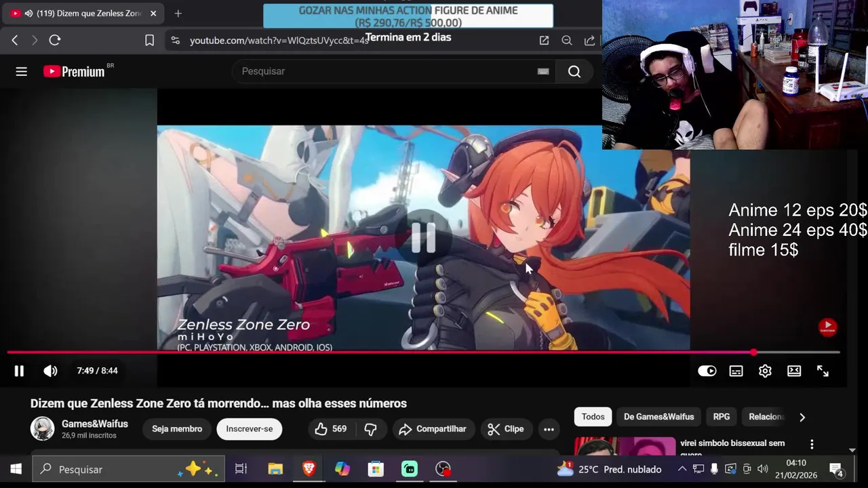Open site settings icon beside the URL
This screenshot has width=868, height=488.
(x=176, y=41)
